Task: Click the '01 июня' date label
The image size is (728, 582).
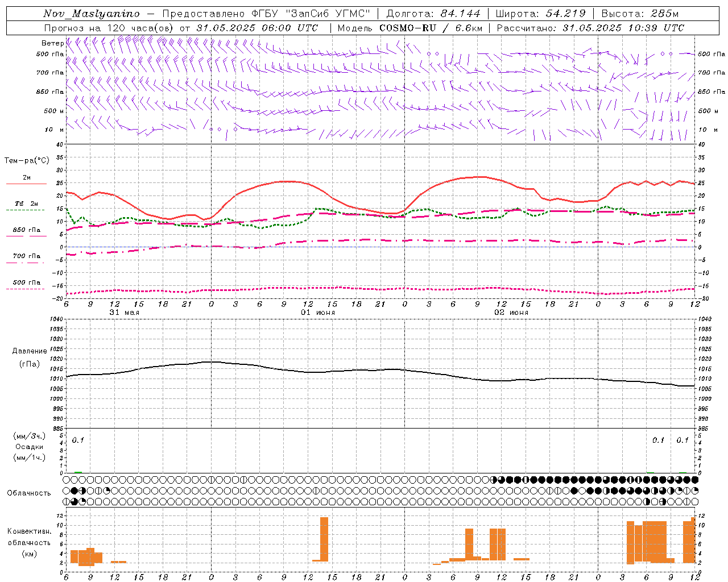Action: point(318,313)
